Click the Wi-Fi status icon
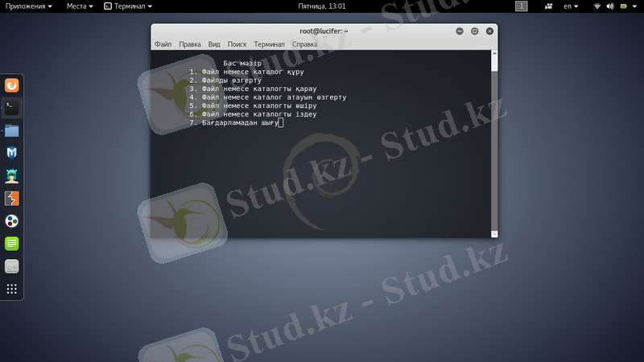The height and width of the screenshot is (362, 644). (x=597, y=6)
